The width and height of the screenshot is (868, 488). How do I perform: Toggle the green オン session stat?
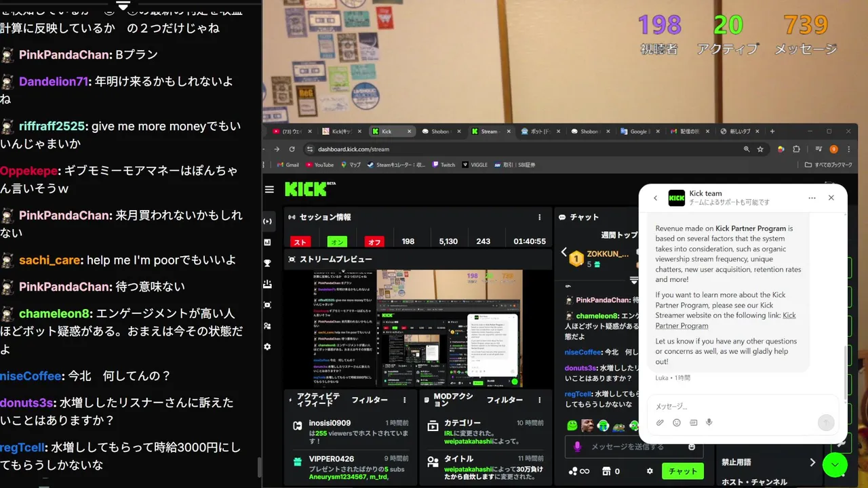337,241
